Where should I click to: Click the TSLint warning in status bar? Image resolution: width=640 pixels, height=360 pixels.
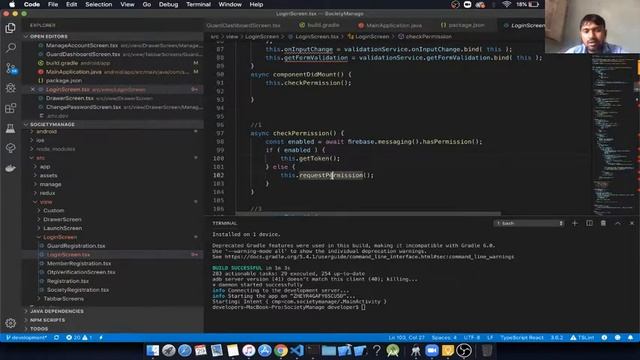point(582,338)
